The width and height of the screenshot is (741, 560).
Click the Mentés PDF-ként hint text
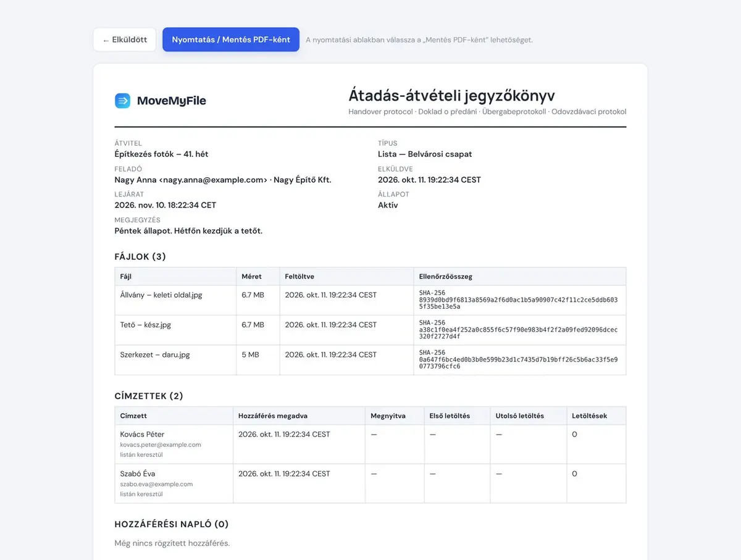419,40
